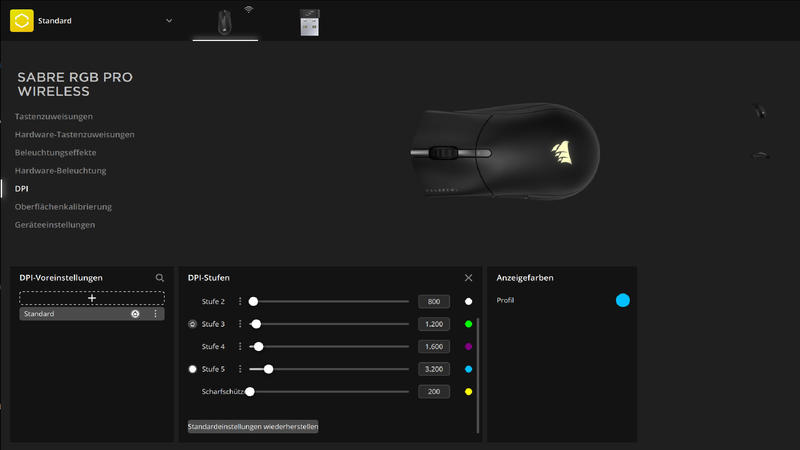Select the USB wireless receiver device
This screenshot has width=800, height=450.
310,22
